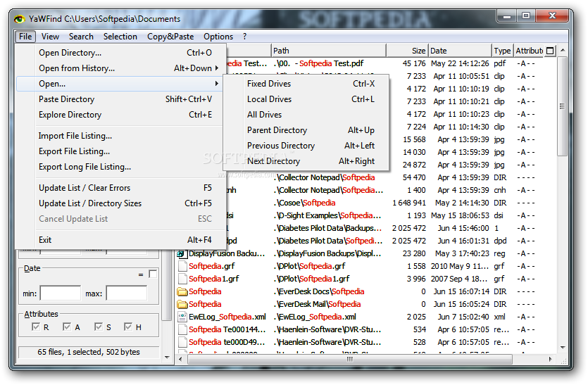The width and height of the screenshot is (588, 385).
Task: Click status text '65 files, 1 selected, 502 bytes'
Action: click(89, 352)
